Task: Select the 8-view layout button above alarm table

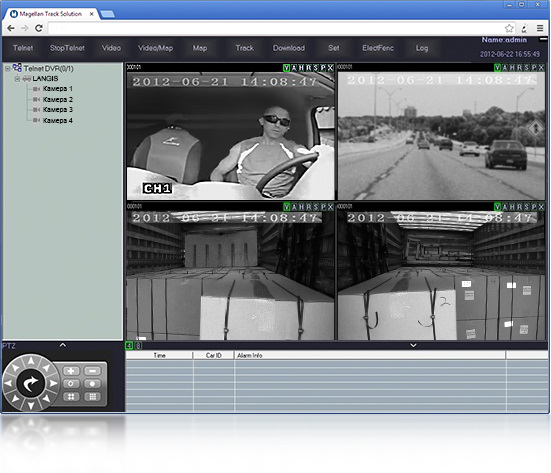Action: [x=138, y=346]
